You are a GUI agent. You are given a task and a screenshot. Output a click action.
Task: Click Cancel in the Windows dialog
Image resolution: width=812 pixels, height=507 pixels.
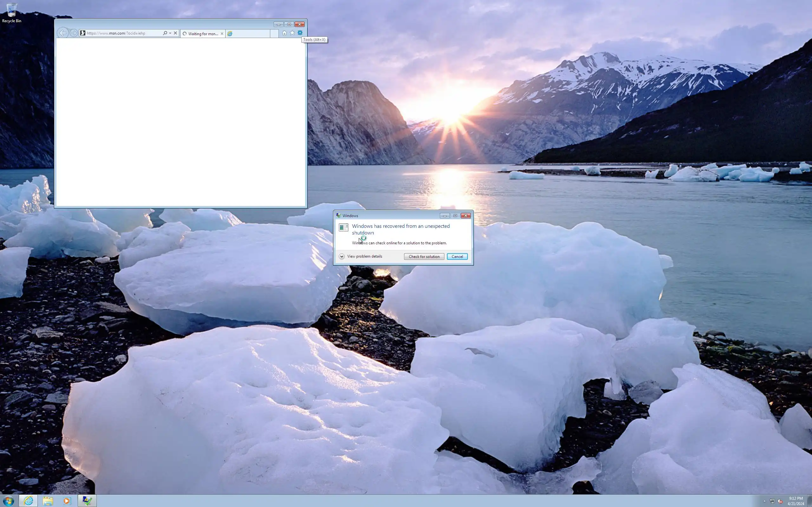point(457,257)
